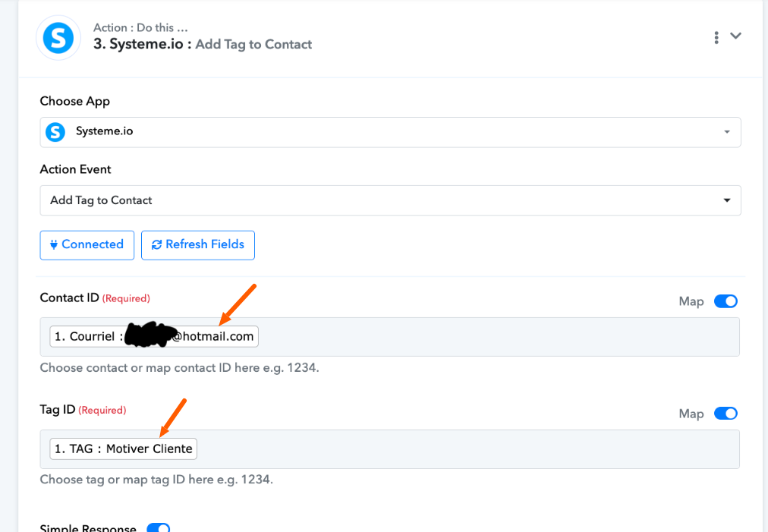Click the refresh icon beside Refresh Fields
This screenshot has width=768, height=532.
pyautogui.click(x=157, y=244)
